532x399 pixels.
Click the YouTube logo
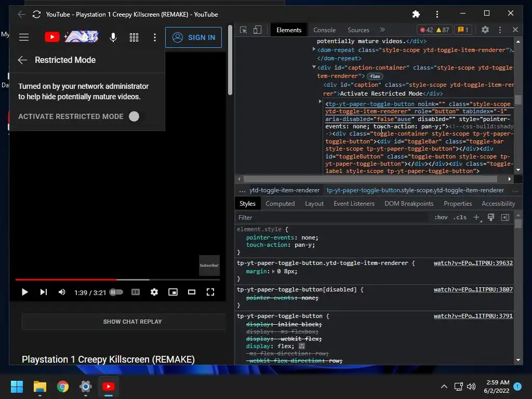tap(72, 37)
